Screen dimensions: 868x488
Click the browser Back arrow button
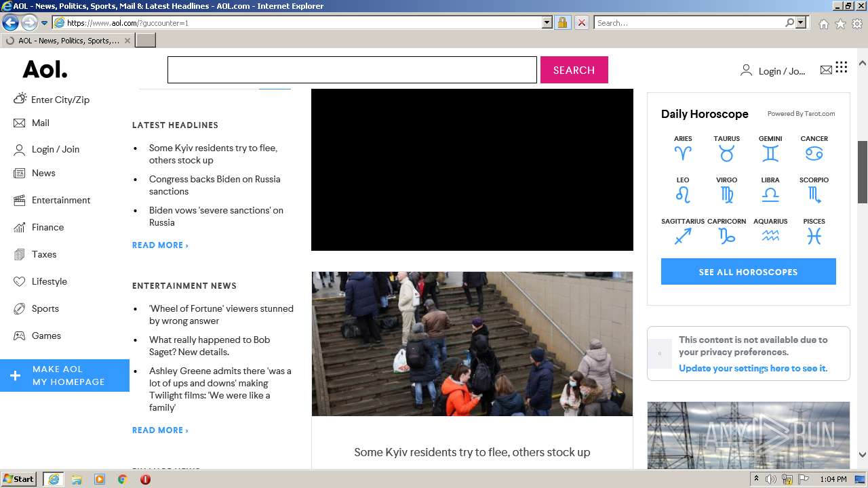pos(10,22)
